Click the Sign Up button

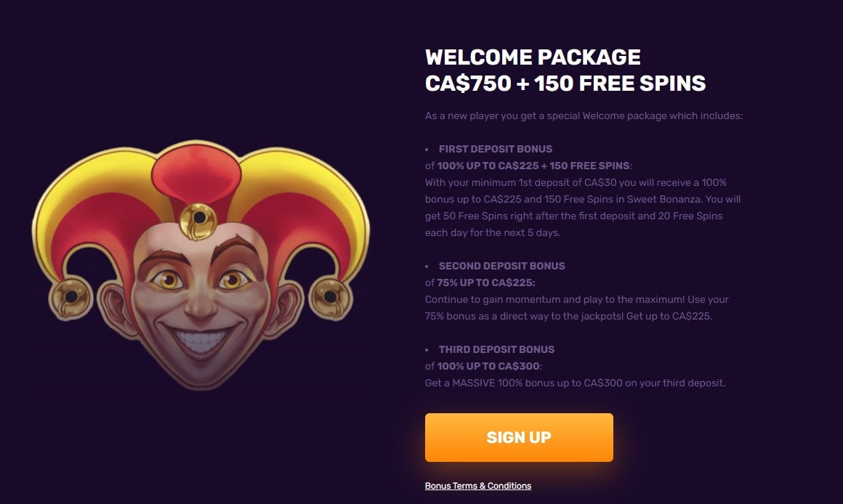(x=518, y=436)
